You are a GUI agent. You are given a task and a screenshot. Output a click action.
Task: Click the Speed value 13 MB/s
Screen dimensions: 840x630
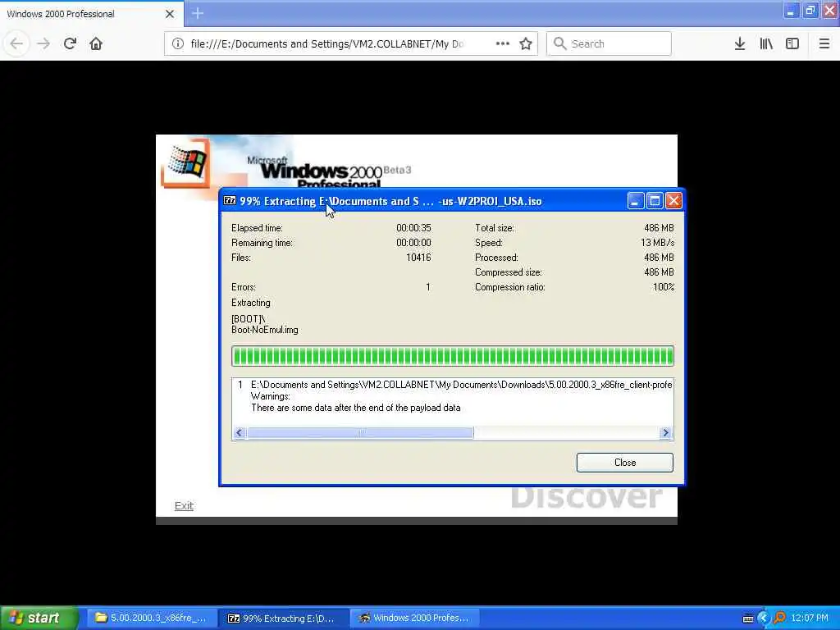pos(657,243)
